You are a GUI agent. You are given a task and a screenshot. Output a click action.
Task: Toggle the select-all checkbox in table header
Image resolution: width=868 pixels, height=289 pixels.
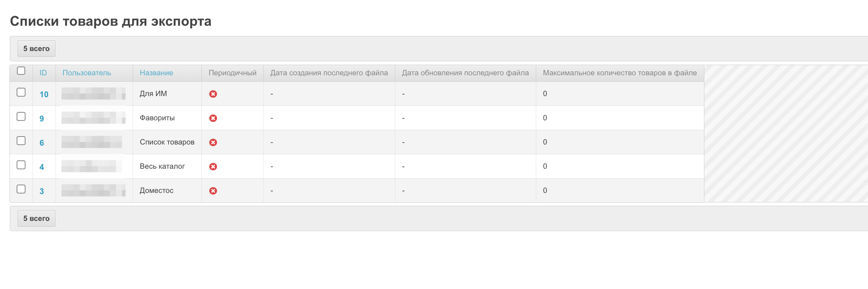21,71
